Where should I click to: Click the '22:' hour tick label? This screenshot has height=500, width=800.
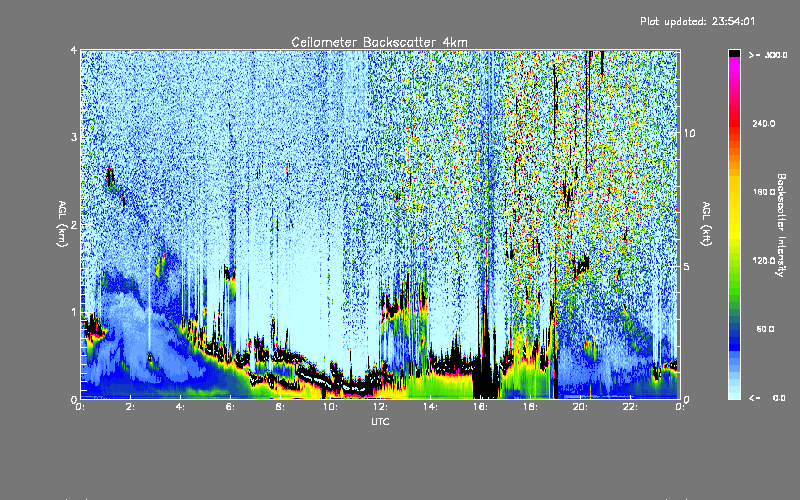[x=630, y=407]
